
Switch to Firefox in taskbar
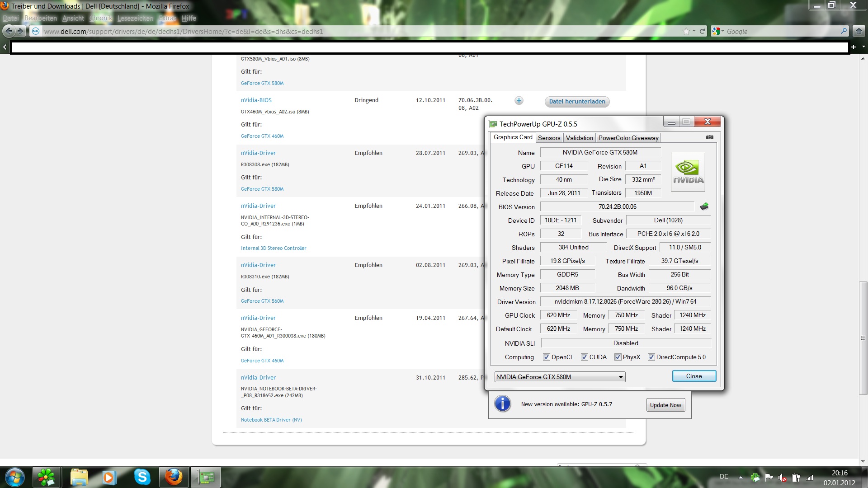[x=174, y=477]
